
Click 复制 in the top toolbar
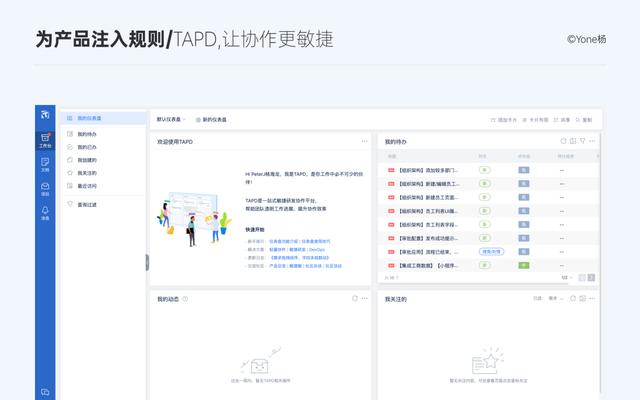coord(584,120)
